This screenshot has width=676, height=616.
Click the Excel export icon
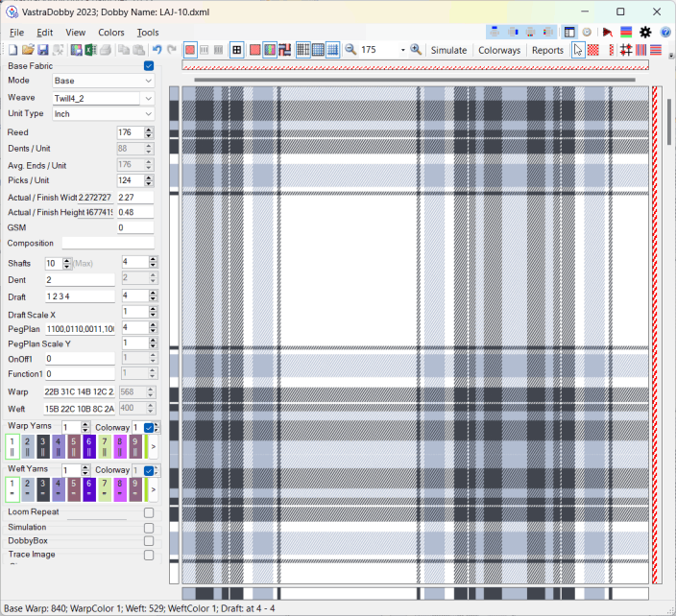pyautogui.click(x=89, y=50)
